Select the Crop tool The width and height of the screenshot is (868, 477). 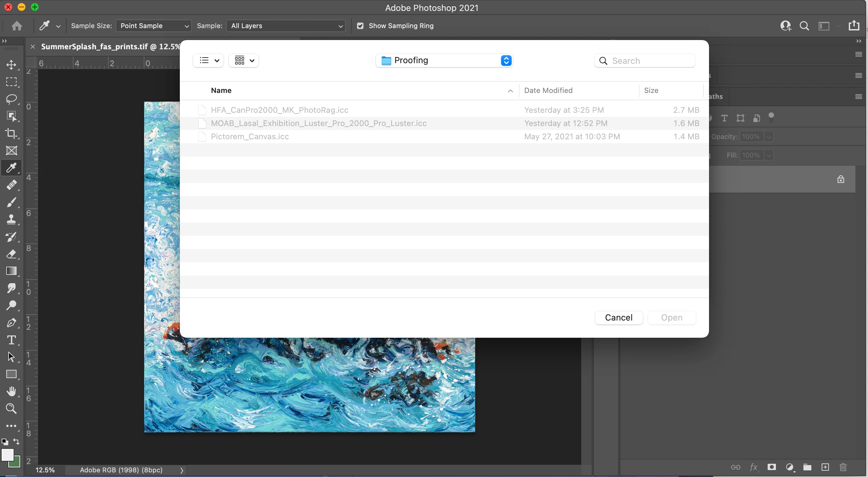tap(12, 133)
